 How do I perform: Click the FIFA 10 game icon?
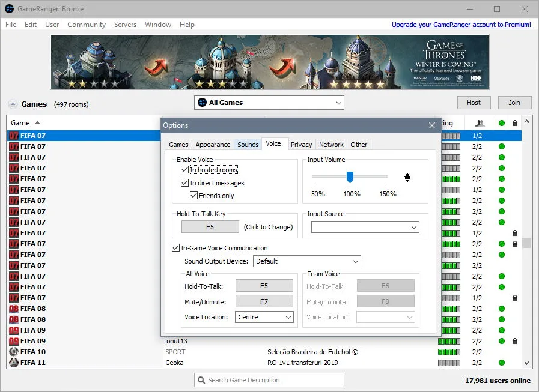tap(14, 351)
